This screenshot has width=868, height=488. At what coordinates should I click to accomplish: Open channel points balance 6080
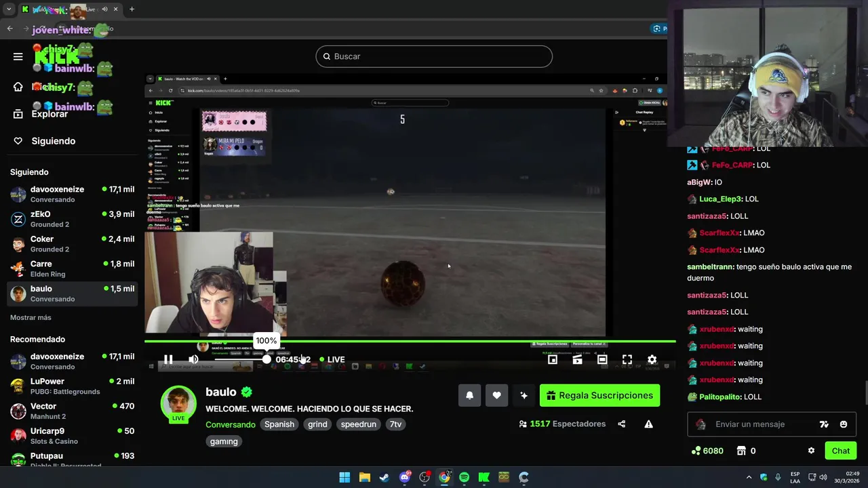(707, 451)
